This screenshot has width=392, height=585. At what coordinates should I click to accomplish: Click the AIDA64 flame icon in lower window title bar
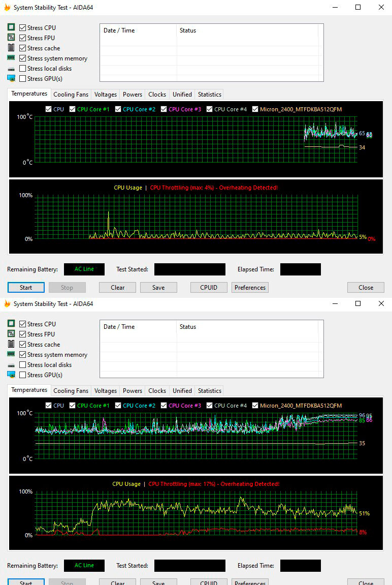(7, 304)
